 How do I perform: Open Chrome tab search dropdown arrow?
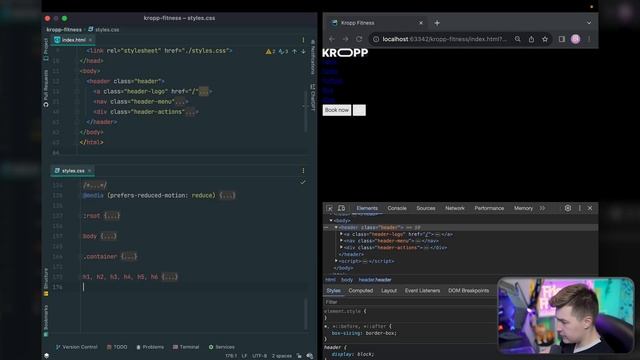pyautogui.click(x=589, y=23)
